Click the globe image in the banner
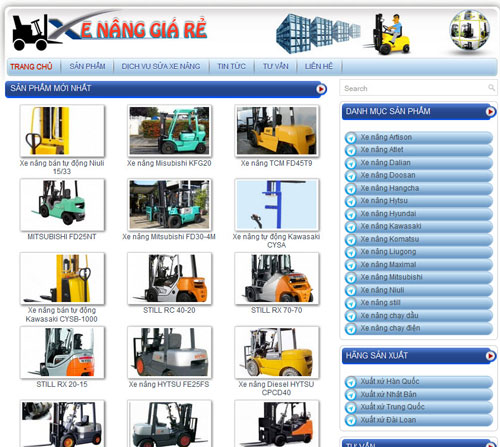Viewport: 500px width, 447px height. 470,31
